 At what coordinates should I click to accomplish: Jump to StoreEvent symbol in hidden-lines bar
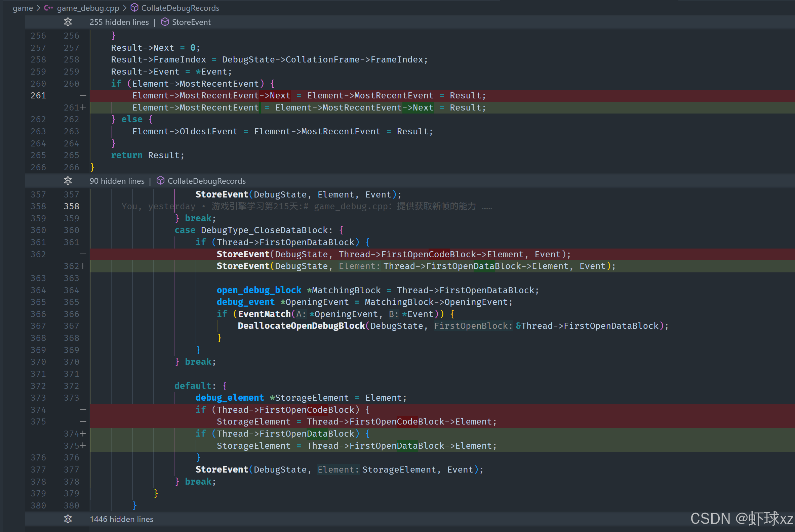point(191,22)
